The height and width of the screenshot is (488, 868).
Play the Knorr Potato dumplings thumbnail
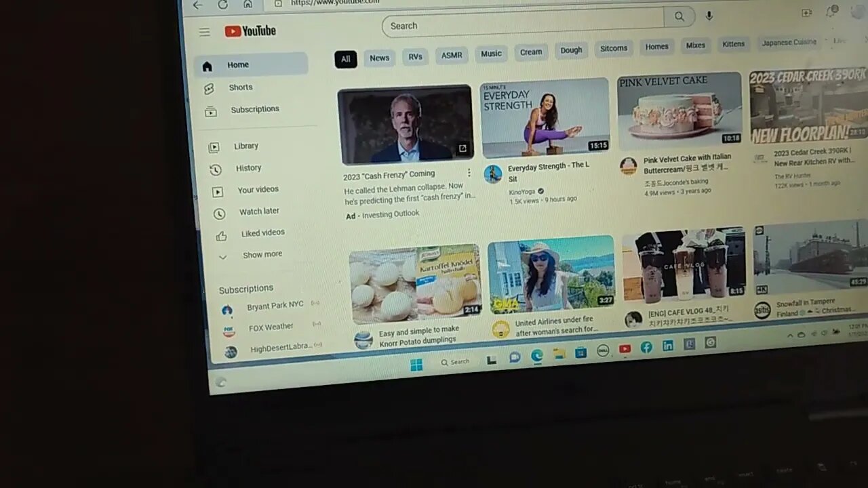415,284
